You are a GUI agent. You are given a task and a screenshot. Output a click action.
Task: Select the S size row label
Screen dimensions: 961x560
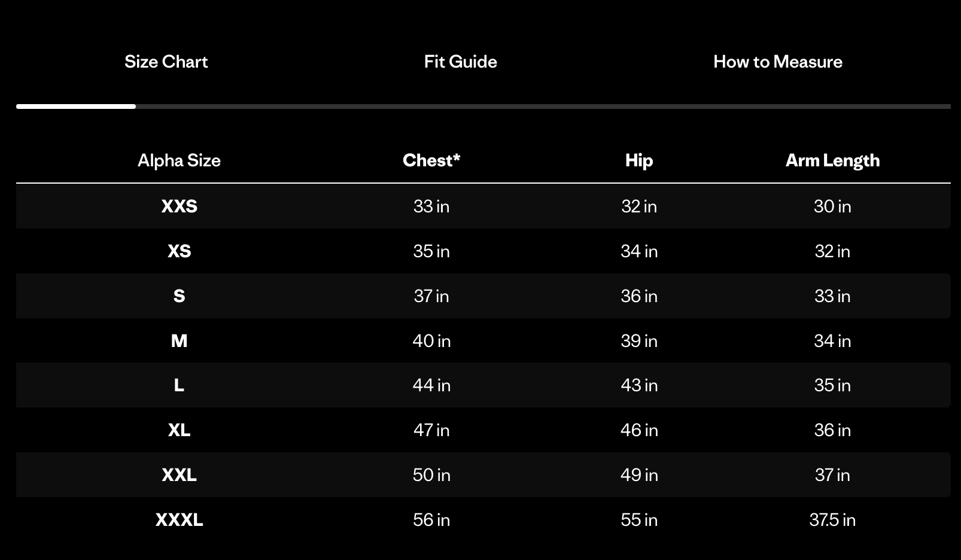(179, 296)
